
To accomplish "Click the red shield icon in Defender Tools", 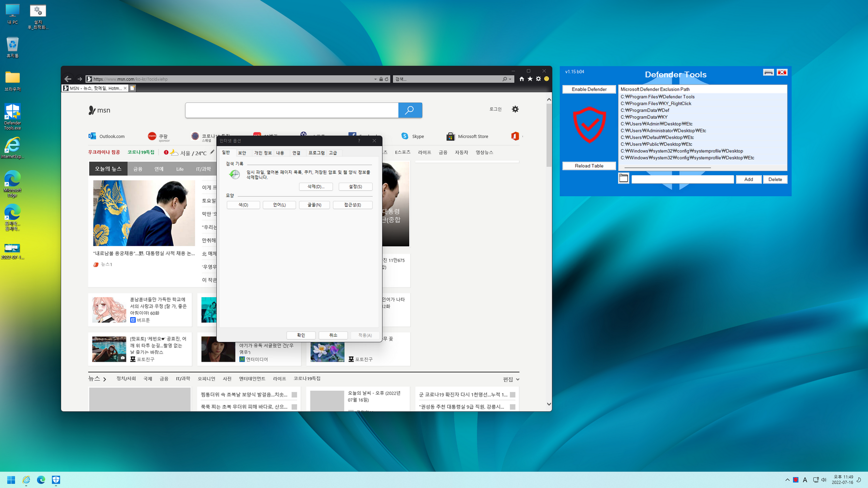I will click(x=589, y=125).
